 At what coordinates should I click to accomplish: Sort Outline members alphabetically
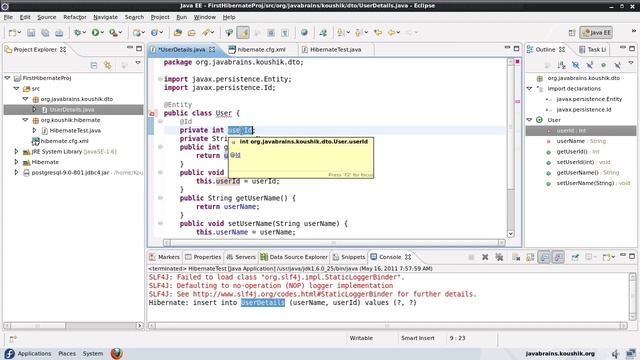click(x=562, y=65)
